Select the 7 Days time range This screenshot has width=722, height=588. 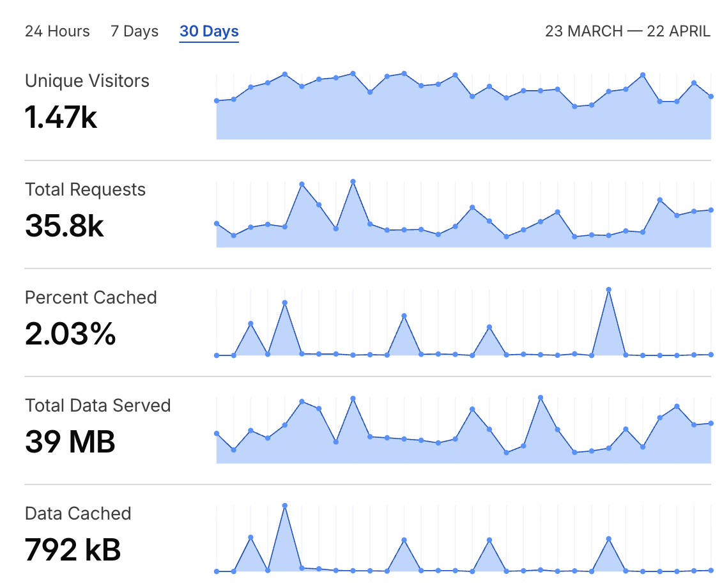click(x=134, y=31)
